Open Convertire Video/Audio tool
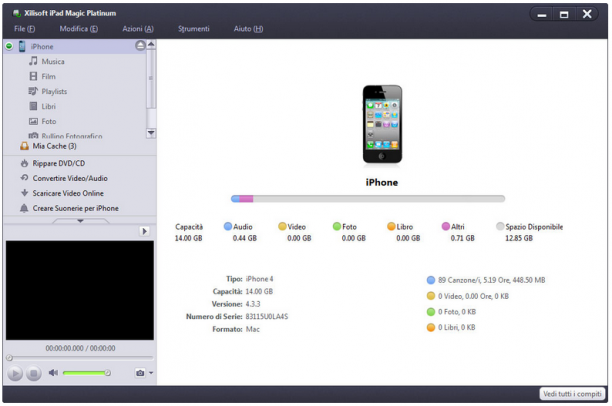The image size is (612, 406). (x=70, y=178)
